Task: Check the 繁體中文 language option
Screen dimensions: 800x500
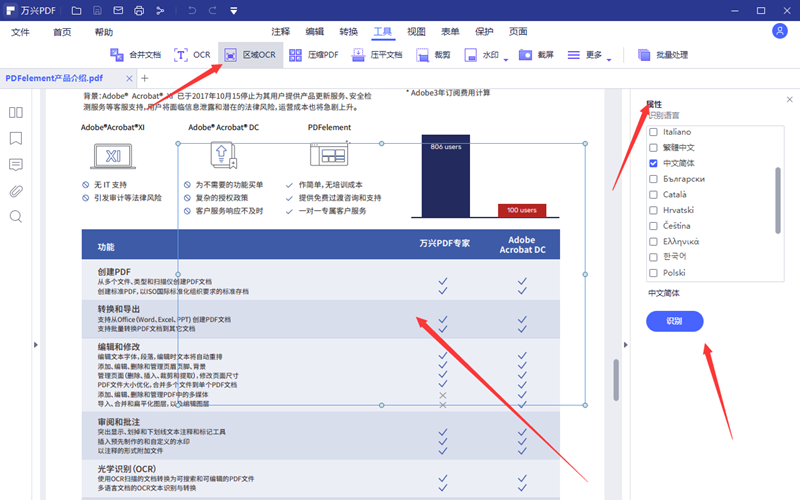Action: coord(654,147)
